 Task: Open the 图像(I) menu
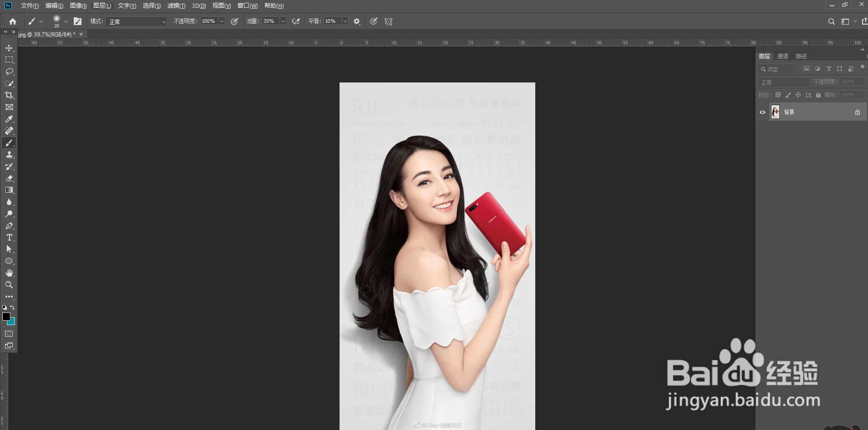point(78,5)
